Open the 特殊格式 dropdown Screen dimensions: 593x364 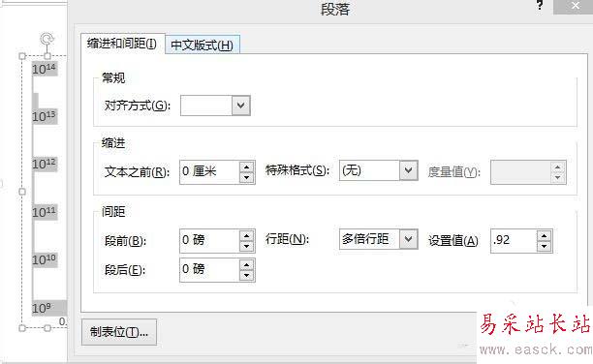[x=408, y=170]
